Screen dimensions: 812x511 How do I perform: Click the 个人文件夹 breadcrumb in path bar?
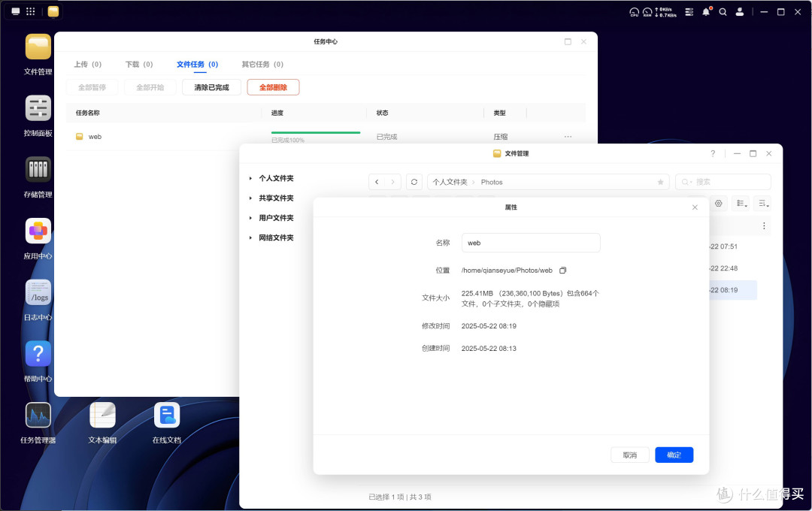(450, 183)
